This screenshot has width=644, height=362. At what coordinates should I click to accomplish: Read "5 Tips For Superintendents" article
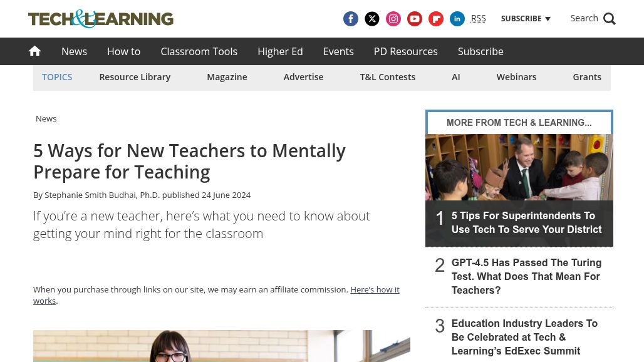(526, 222)
